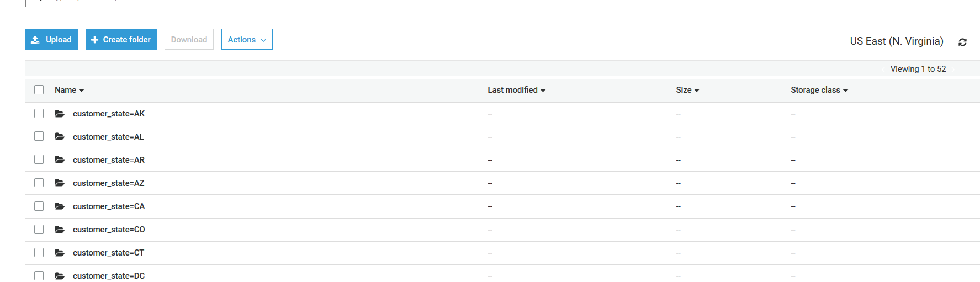Open the customer_state=DC folder link
Image resolution: width=980 pixels, height=282 pixels.
[x=109, y=276]
